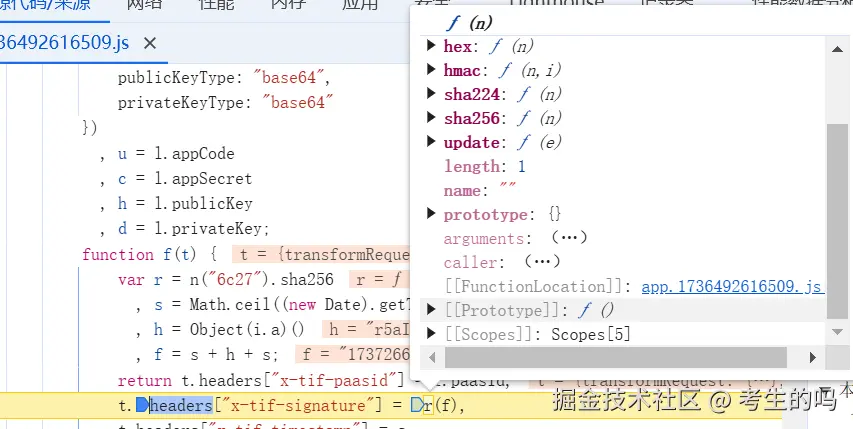Click the popup vertical scrollbar thumb
This screenshot has height=429, width=853.
837,221
